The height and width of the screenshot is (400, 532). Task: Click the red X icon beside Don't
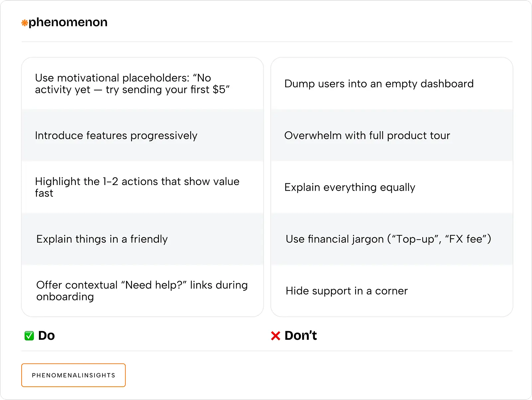click(276, 336)
